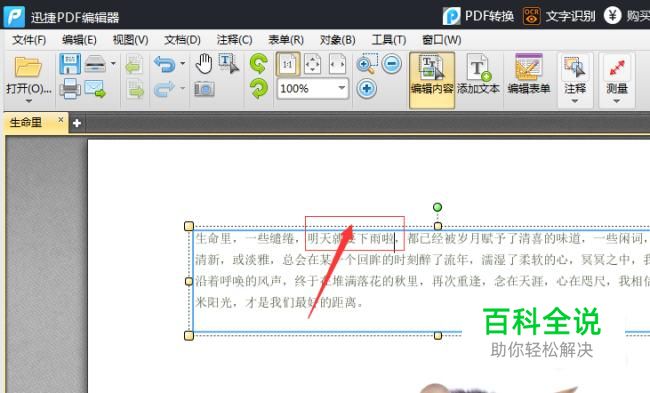650x393 pixels.
Task: Open the 文档(D) menu
Action: 182,40
